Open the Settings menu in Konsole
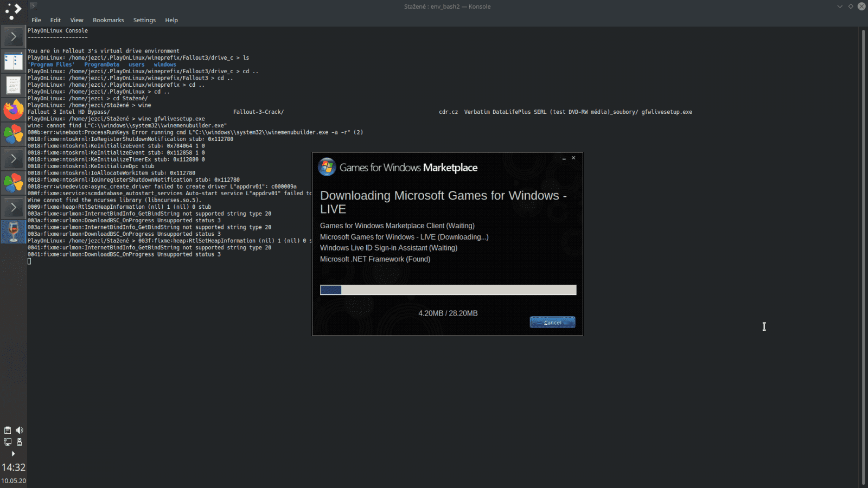Image resolution: width=868 pixels, height=488 pixels. (144, 20)
